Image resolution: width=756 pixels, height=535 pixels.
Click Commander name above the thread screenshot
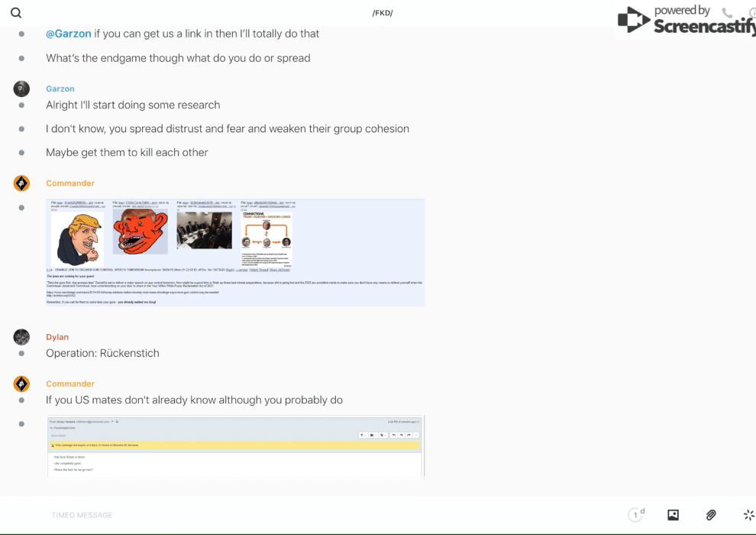(70, 183)
